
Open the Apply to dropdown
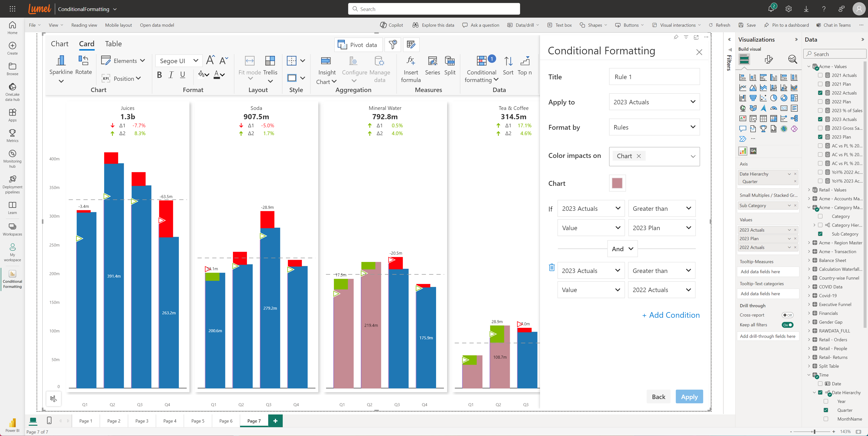654,102
